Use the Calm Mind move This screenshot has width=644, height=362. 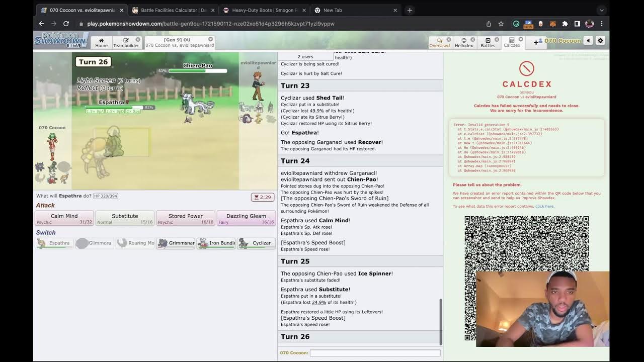pyautogui.click(x=64, y=218)
